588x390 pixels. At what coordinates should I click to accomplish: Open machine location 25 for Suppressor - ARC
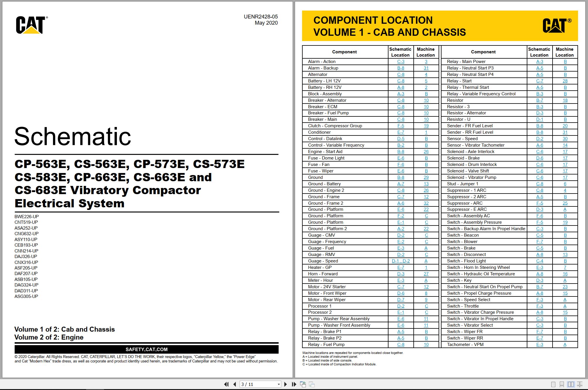[x=565, y=203]
